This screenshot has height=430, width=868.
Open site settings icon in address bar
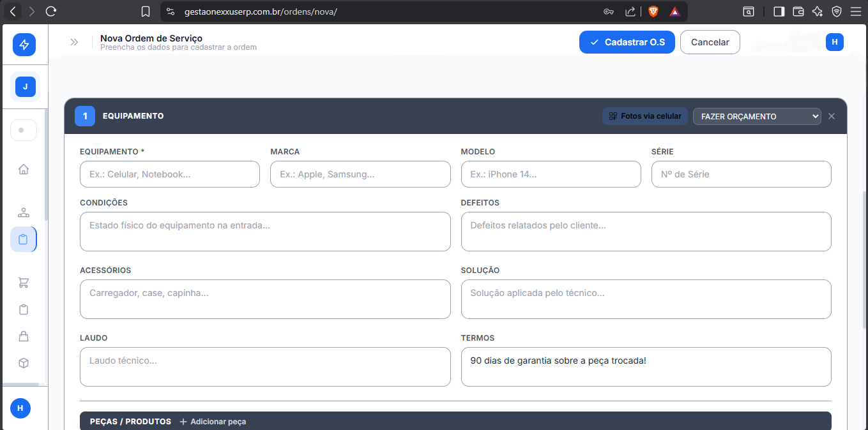click(x=170, y=11)
